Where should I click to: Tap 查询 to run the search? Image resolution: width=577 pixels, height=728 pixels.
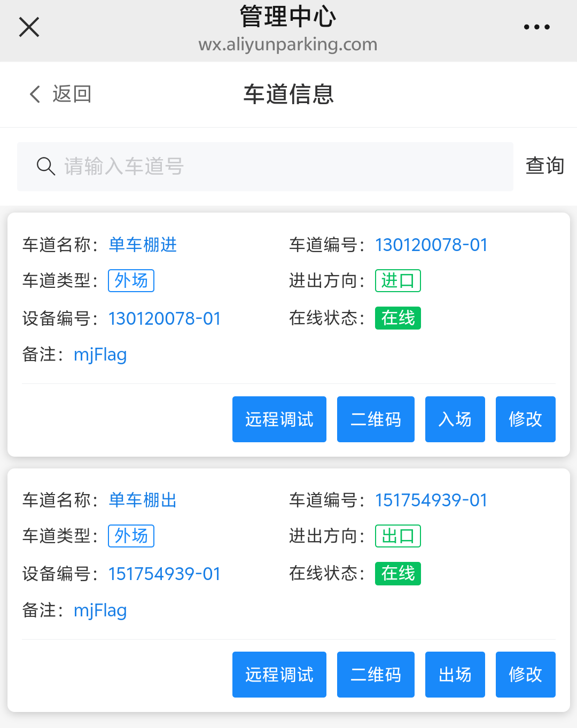[x=544, y=166]
